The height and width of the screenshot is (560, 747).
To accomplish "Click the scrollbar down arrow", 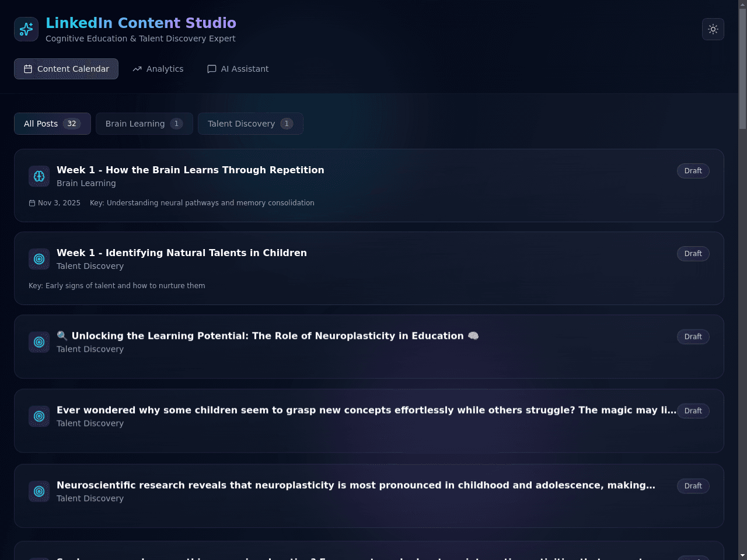I will point(742,555).
